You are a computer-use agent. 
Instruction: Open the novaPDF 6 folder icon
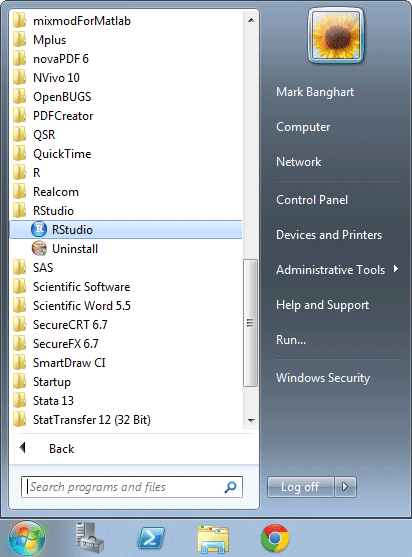[20, 59]
